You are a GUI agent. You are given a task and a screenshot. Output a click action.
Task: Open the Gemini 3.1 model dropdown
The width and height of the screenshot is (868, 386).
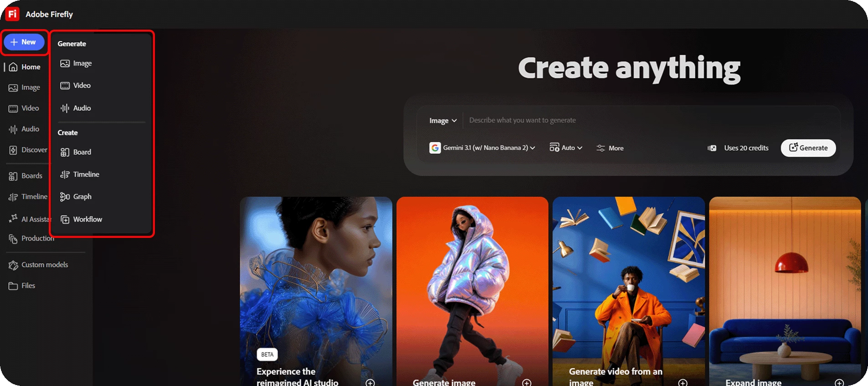tap(483, 148)
